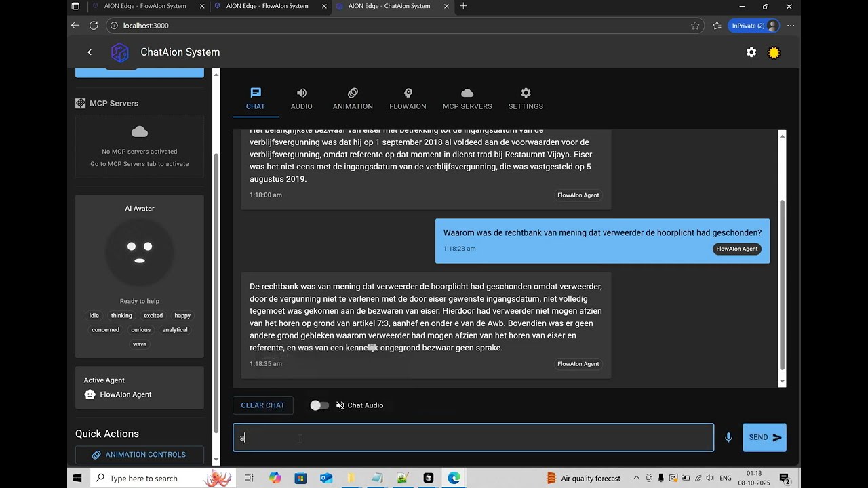The height and width of the screenshot is (488, 868).
Task: Open the tab actions menu icon
Action: pyautogui.click(x=75, y=6)
